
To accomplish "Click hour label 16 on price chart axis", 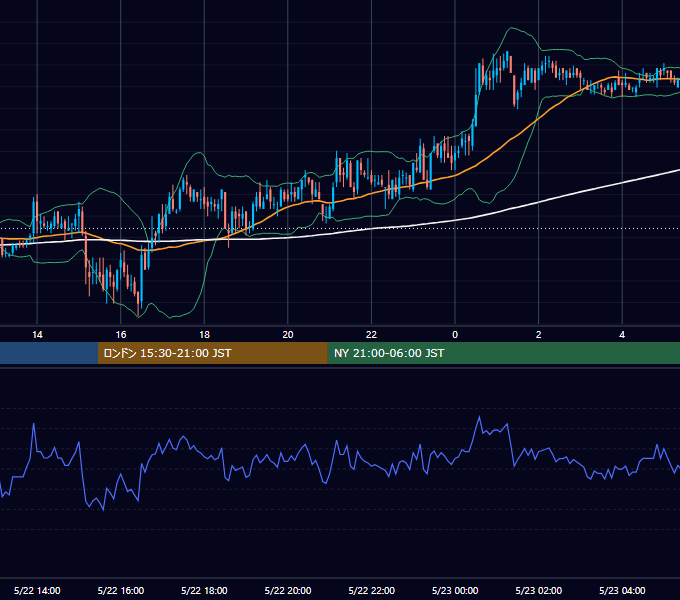I will tap(121, 335).
